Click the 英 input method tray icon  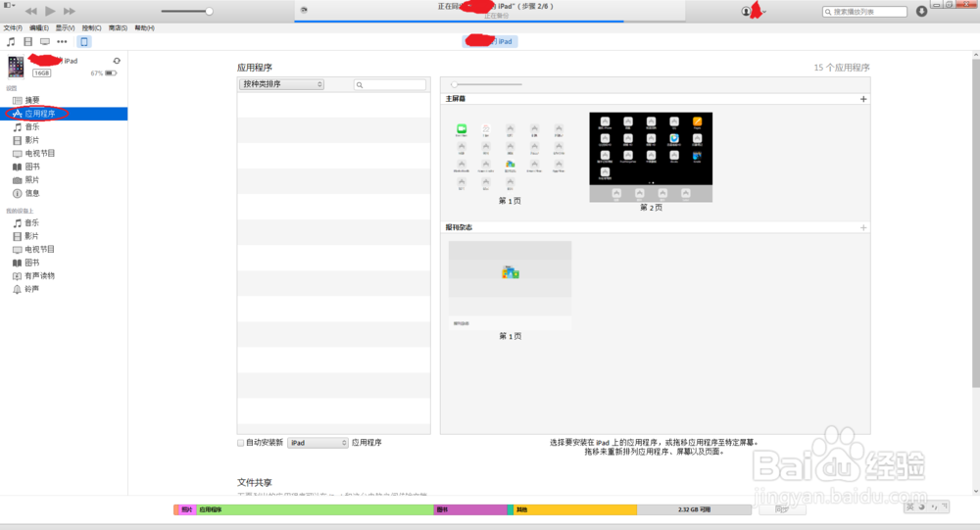pos(910,506)
